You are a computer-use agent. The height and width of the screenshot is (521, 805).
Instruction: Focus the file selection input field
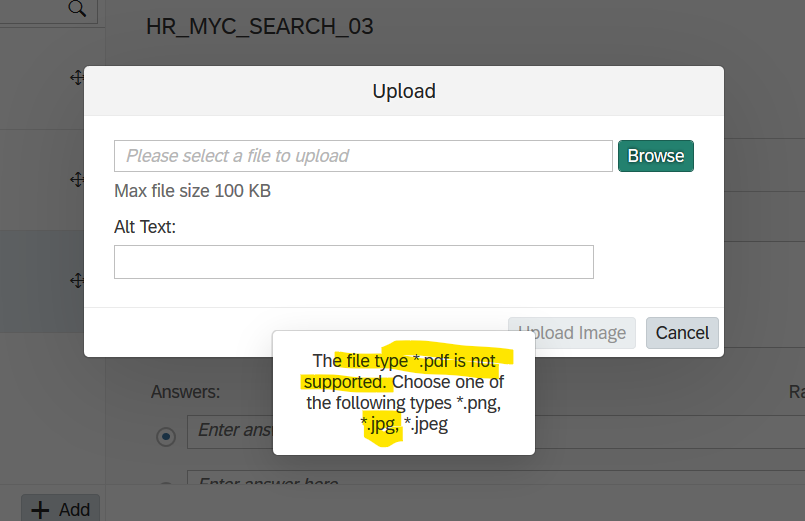[363, 156]
